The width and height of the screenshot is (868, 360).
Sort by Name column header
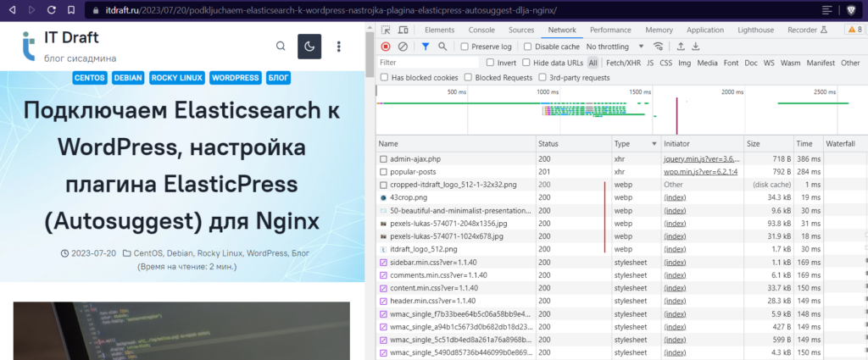pos(455,144)
